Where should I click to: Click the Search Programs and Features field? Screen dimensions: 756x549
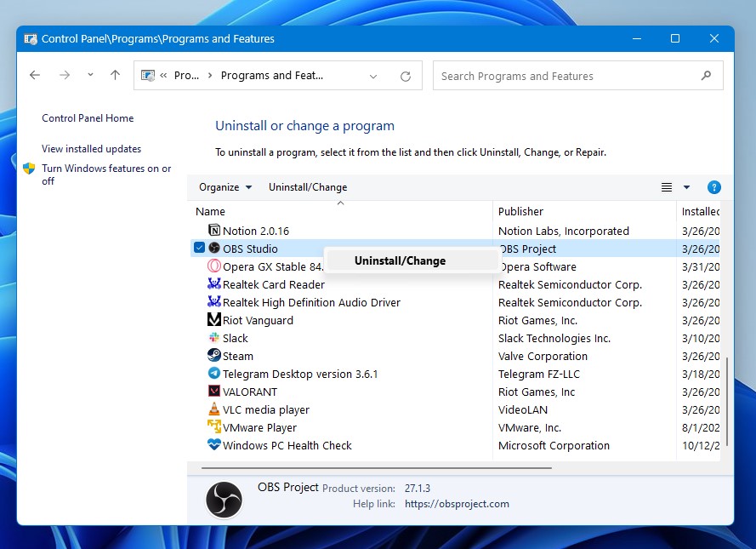tap(578, 75)
